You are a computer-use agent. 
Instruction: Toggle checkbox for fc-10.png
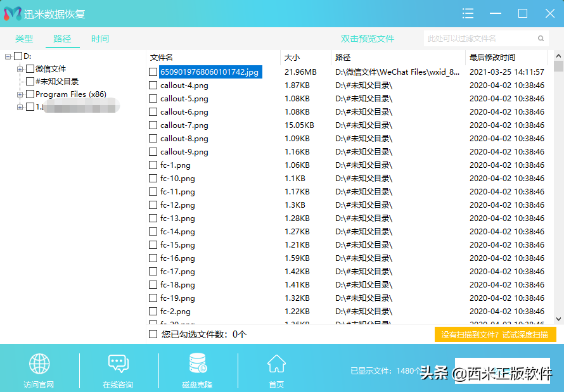[153, 179]
